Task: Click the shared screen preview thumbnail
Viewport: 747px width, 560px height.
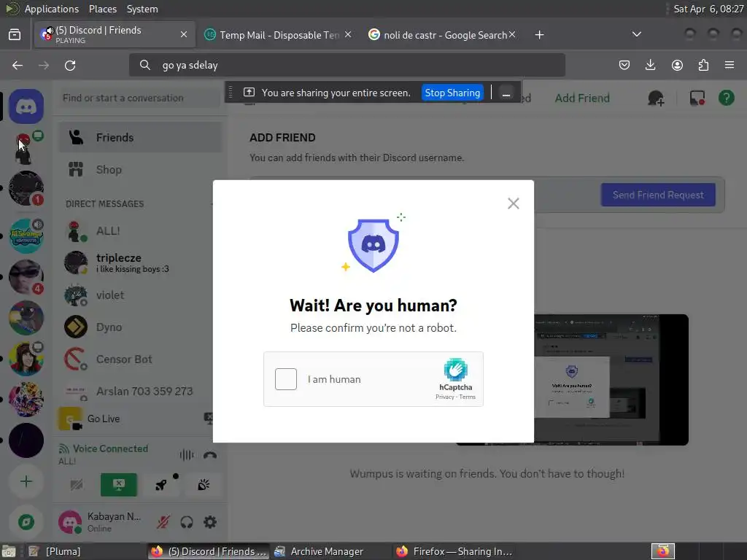Action: pos(612,379)
